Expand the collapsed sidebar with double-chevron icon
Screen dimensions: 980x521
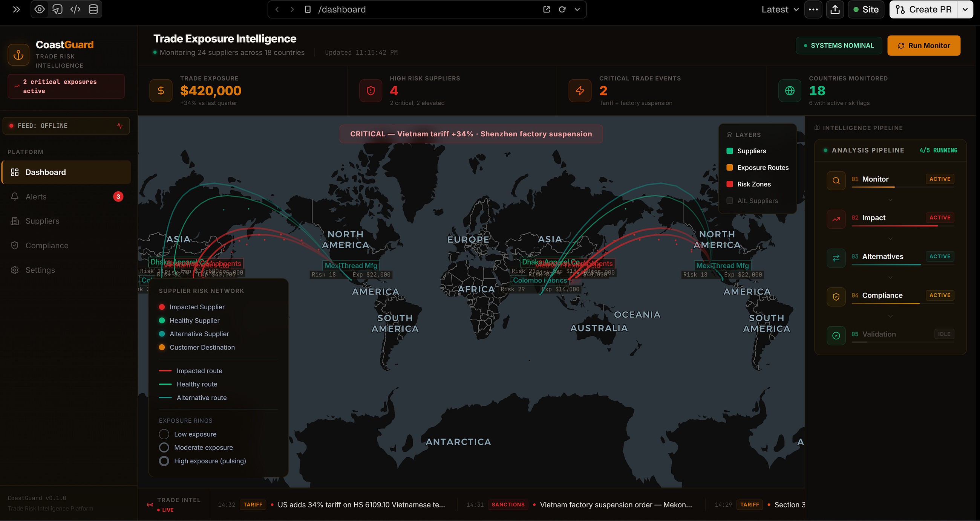pos(16,9)
